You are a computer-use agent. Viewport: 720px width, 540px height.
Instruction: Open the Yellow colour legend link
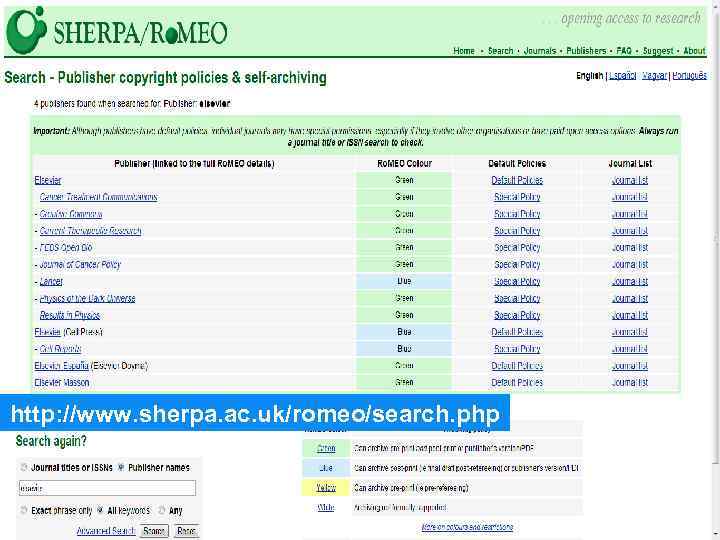(326, 488)
